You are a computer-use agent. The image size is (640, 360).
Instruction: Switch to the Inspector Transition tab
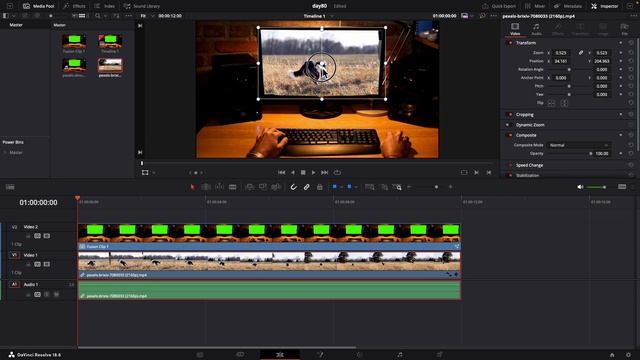(580, 29)
